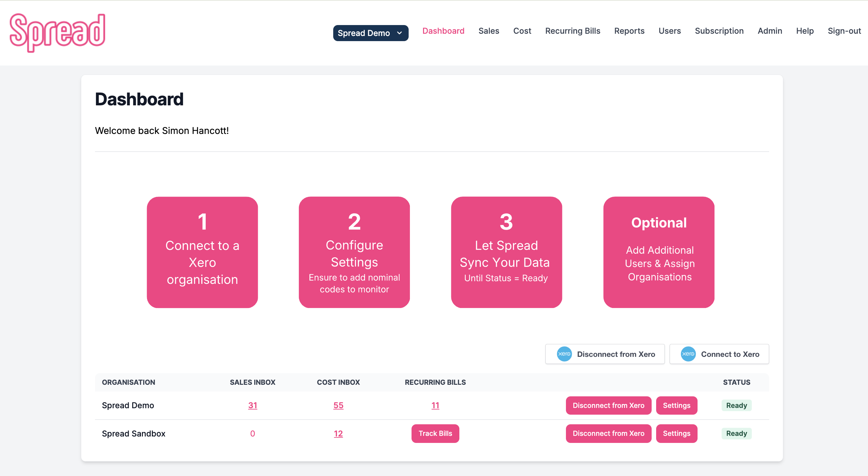This screenshot has width=868, height=476.
Task: Disconnect Spread Sandbox from Xero
Action: click(608, 434)
